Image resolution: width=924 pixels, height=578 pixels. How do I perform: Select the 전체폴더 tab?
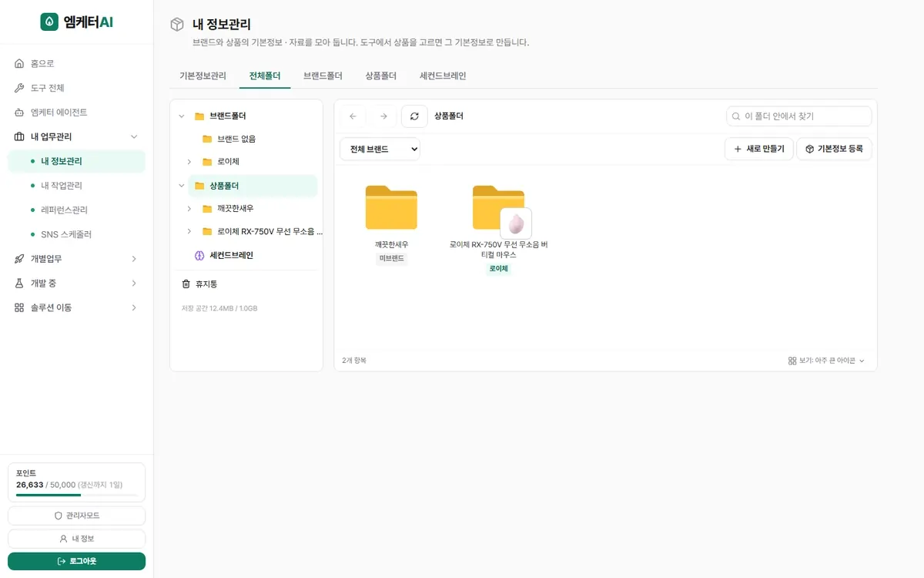pyautogui.click(x=265, y=76)
